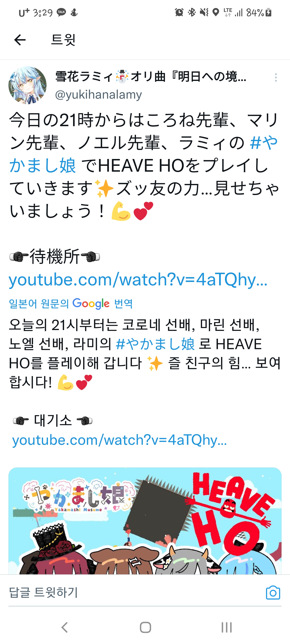The image size is (290, 644).
Task: Tap the @yukihanalamy username handle
Action: (98, 95)
